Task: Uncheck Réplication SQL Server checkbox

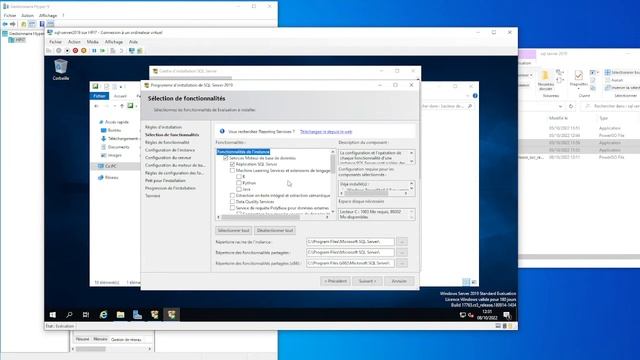Action: click(x=232, y=164)
